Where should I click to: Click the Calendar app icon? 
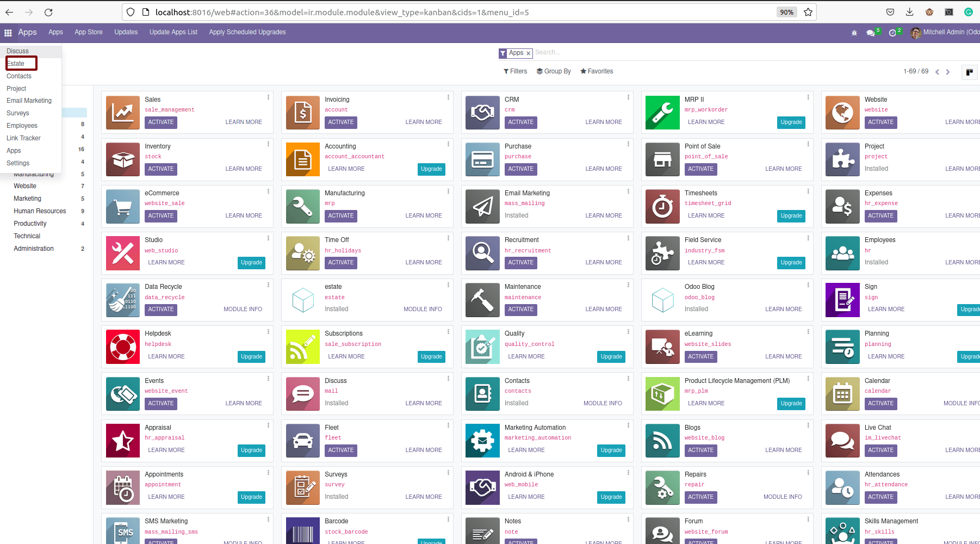[x=842, y=393]
